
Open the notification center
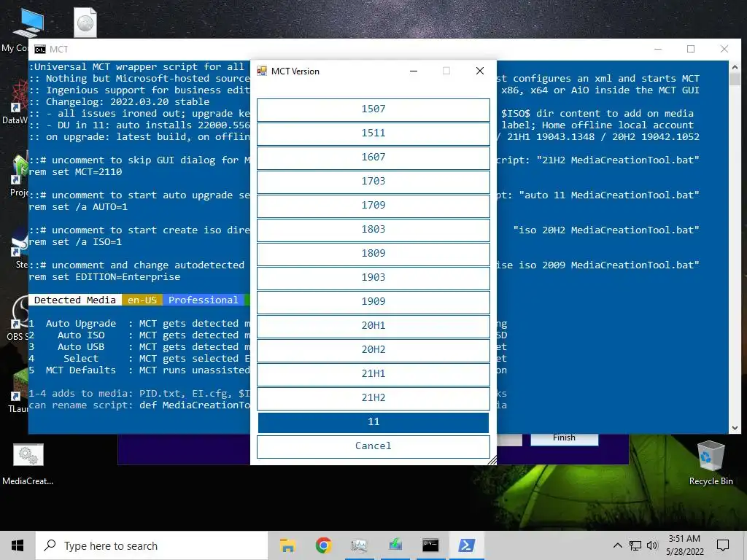723,545
